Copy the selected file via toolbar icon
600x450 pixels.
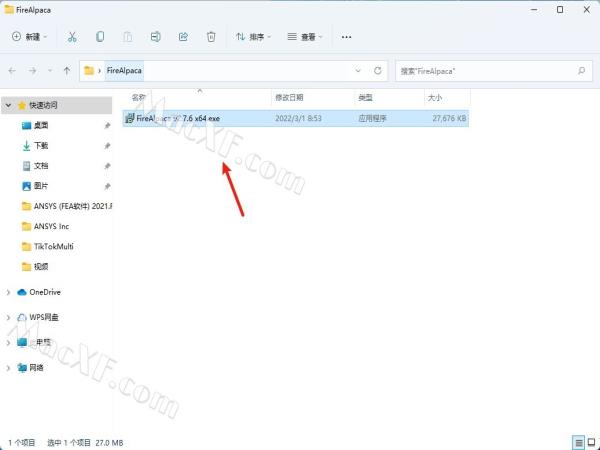100,37
